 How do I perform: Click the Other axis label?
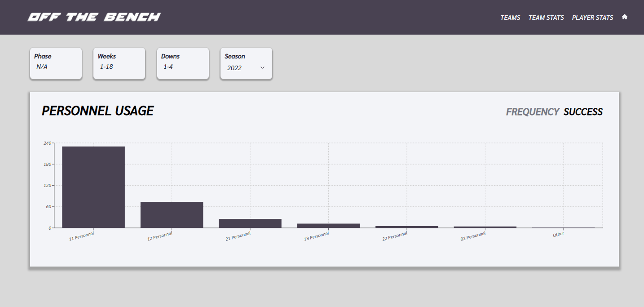[558, 234]
